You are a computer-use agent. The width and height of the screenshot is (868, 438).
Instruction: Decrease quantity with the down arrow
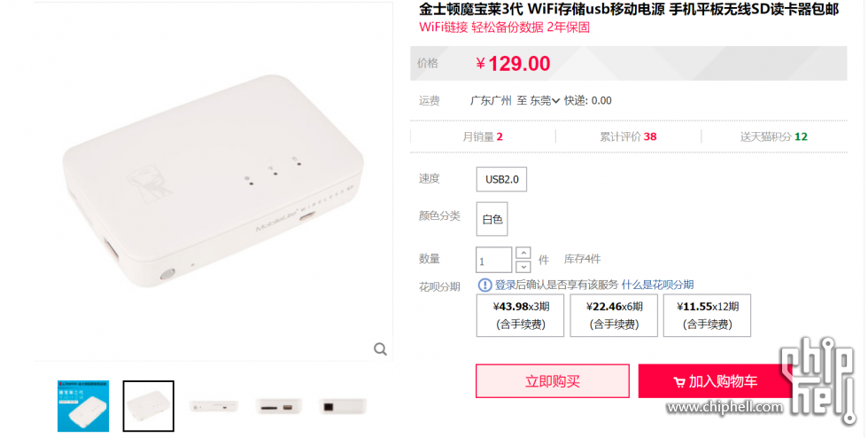tap(523, 267)
